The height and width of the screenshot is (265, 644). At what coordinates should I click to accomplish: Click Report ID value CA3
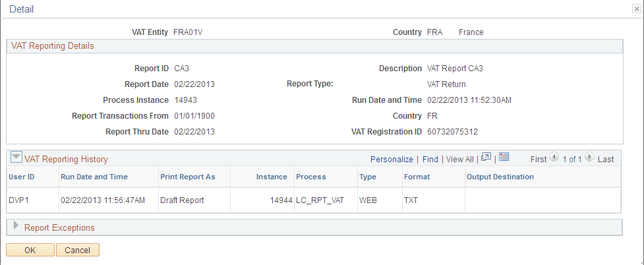tap(181, 68)
